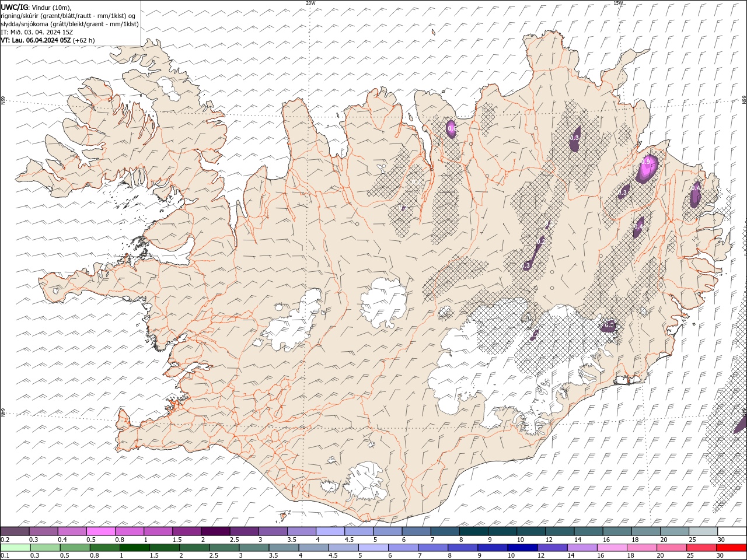Select the pale green 0.1 swatch in bottom legend
Screen dimensions: 747x560
tap(15, 548)
